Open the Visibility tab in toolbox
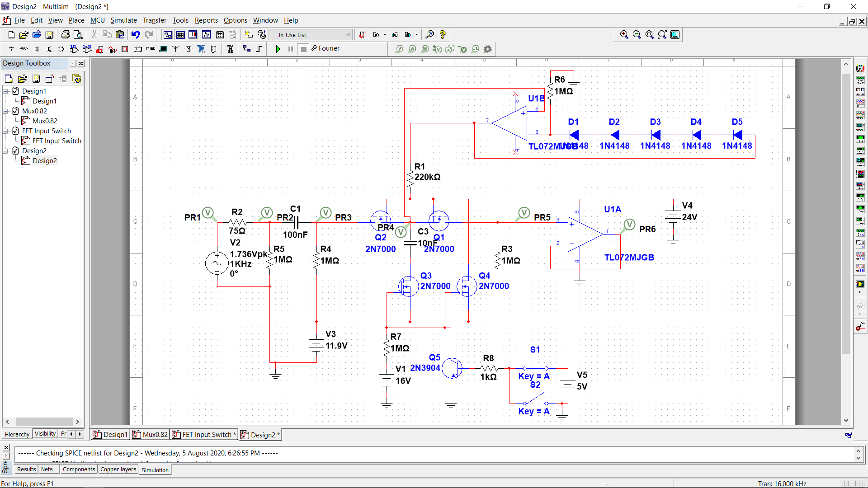Screen dimensions: 868x488 [x=45, y=434]
